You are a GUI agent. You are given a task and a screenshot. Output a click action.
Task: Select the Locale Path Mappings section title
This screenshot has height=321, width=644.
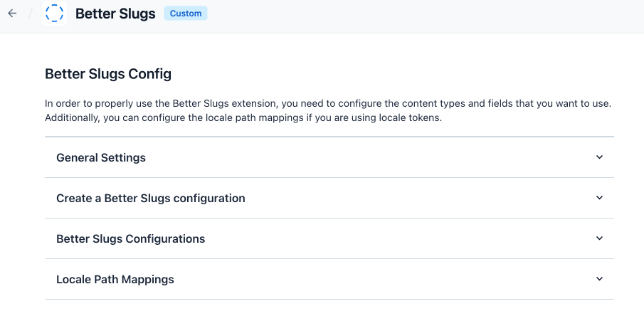coord(115,280)
